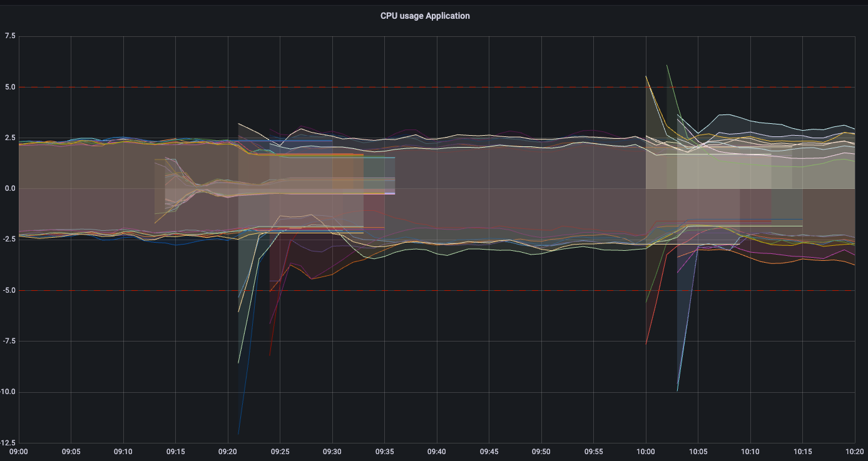Select the 10:00 time axis label
This screenshot has height=461, width=868.
coord(646,452)
